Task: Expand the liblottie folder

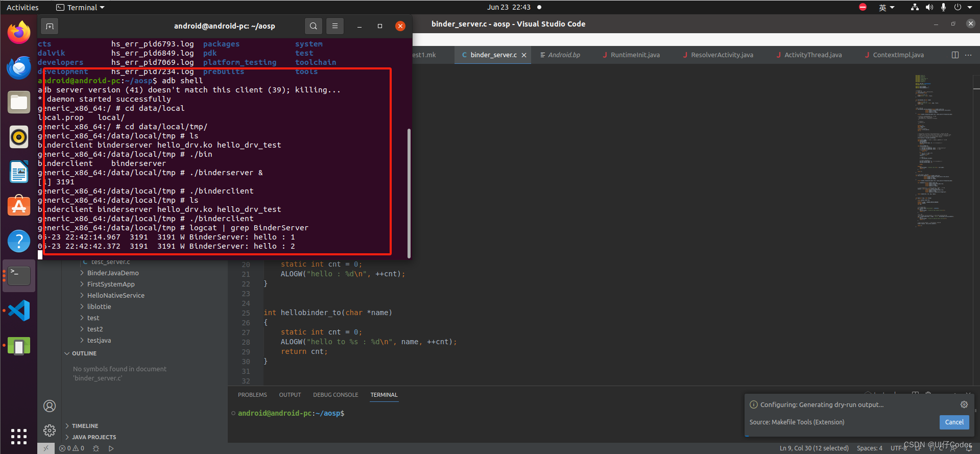Action: 99,307
